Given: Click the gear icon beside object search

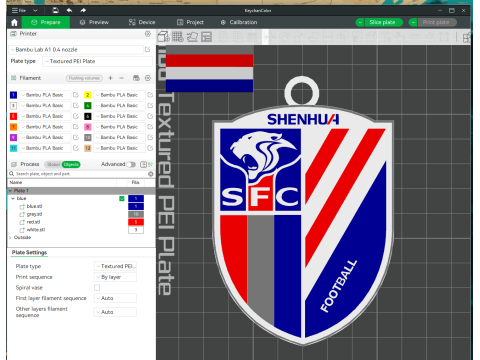Looking at the screenshot, I should [151, 174].
